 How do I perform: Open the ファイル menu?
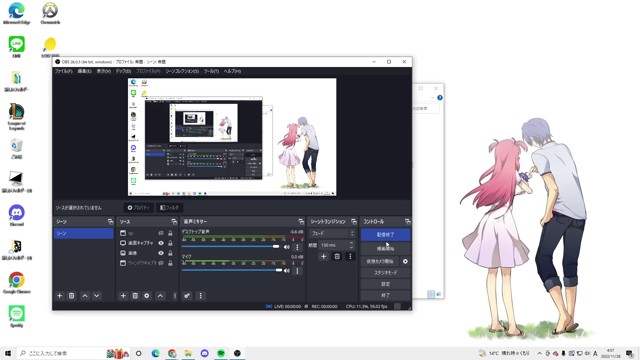pyautogui.click(x=64, y=71)
